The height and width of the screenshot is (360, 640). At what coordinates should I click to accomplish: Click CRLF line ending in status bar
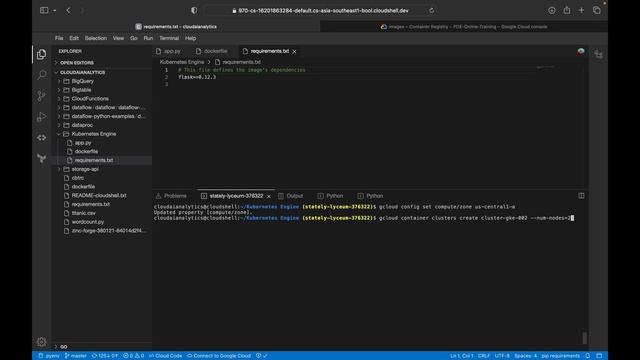click(x=484, y=356)
